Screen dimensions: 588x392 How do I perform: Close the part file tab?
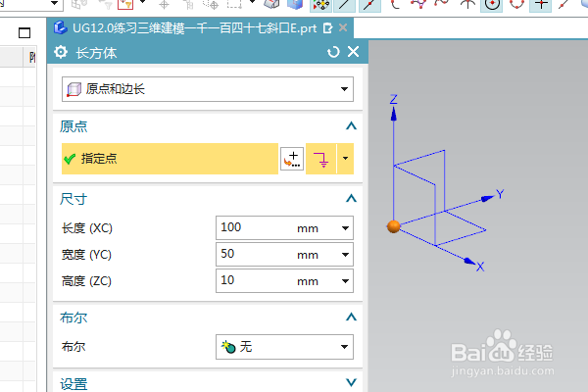(343, 27)
